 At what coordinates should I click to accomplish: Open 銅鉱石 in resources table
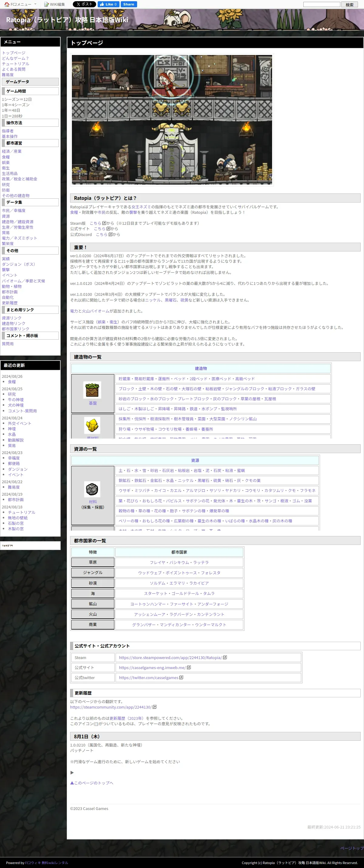(124, 480)
